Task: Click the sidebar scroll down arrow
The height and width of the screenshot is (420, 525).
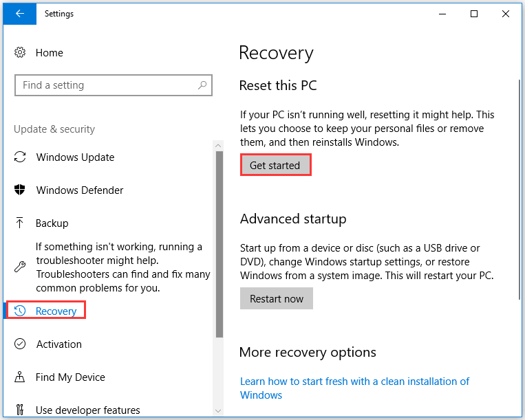Action: coord(218,410)
